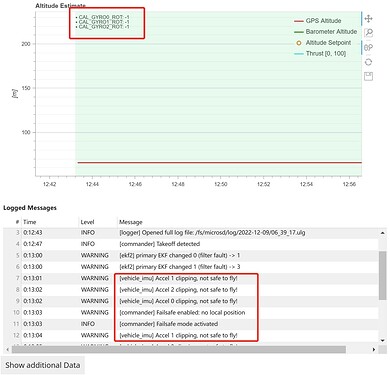The width and height of the screenshot is (390, 375).
Task: Toggle Barometer Altitude legend entry
Action: 326,32
